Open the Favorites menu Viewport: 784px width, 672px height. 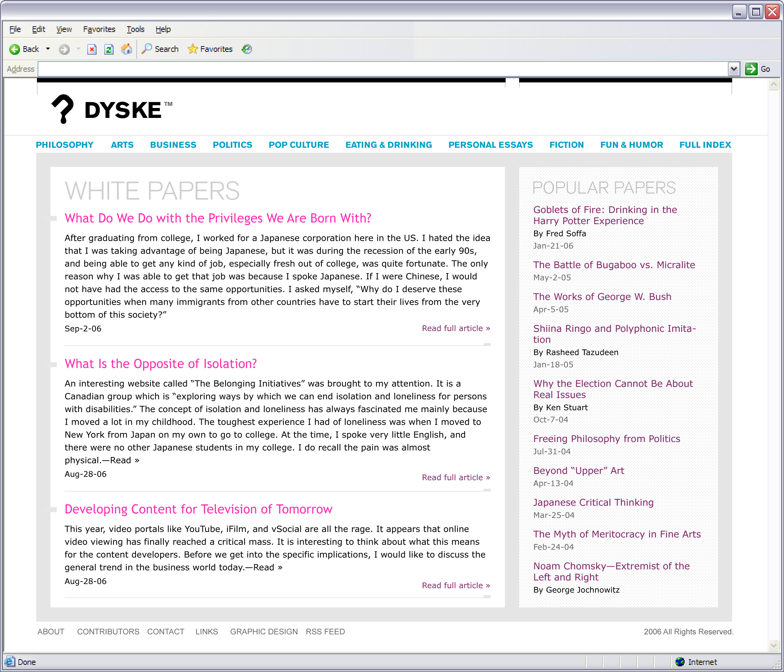(x=99, y=29)
